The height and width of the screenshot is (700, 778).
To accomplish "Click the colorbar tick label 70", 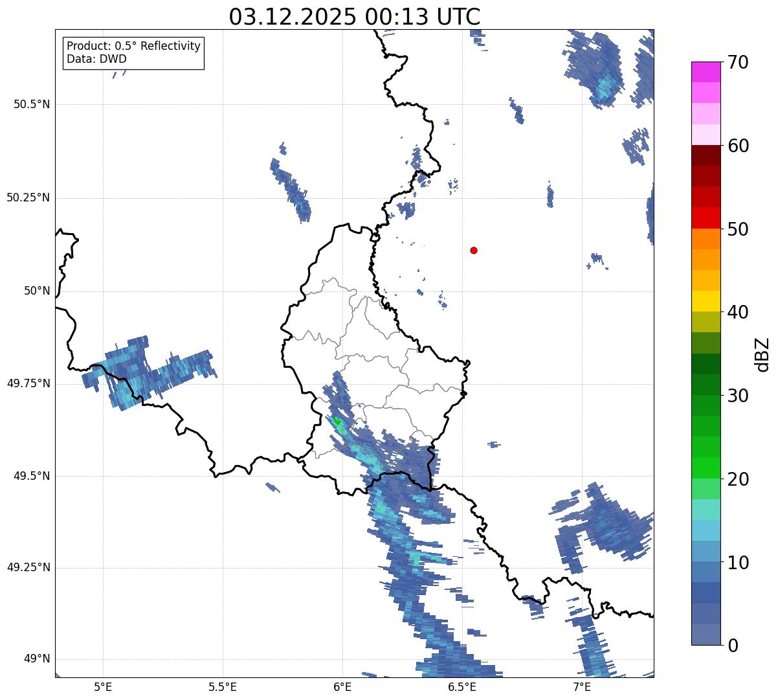I will [738, 63].
